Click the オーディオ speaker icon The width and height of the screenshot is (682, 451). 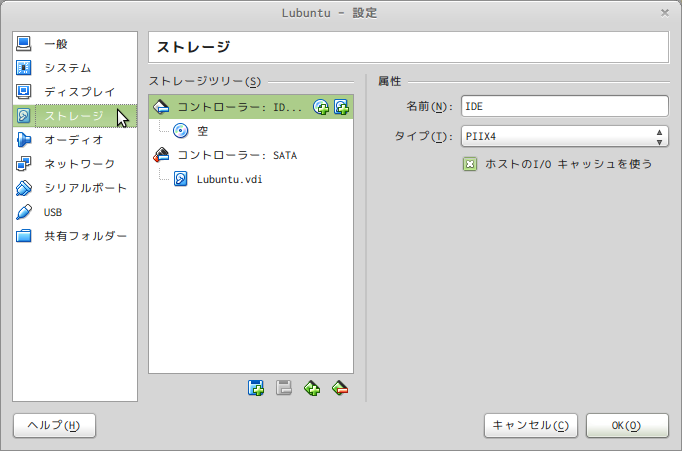tap(23, 140)
